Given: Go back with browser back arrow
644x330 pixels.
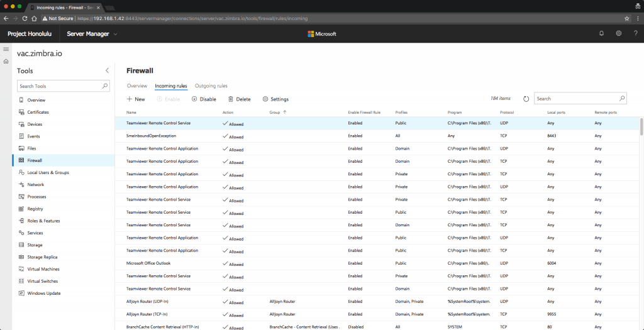Looking at the screenshot, I should [6, 18].
